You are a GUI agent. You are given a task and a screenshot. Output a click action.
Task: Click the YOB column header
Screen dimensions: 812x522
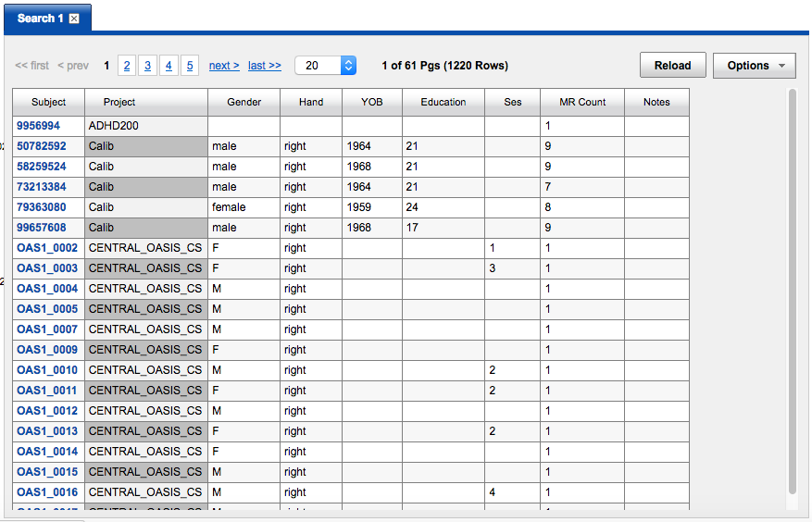point(371,102)
